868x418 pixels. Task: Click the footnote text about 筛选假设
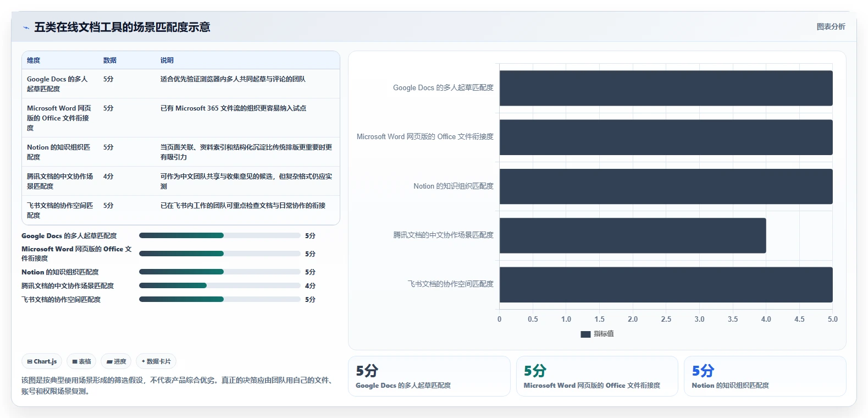coord(179,386)
